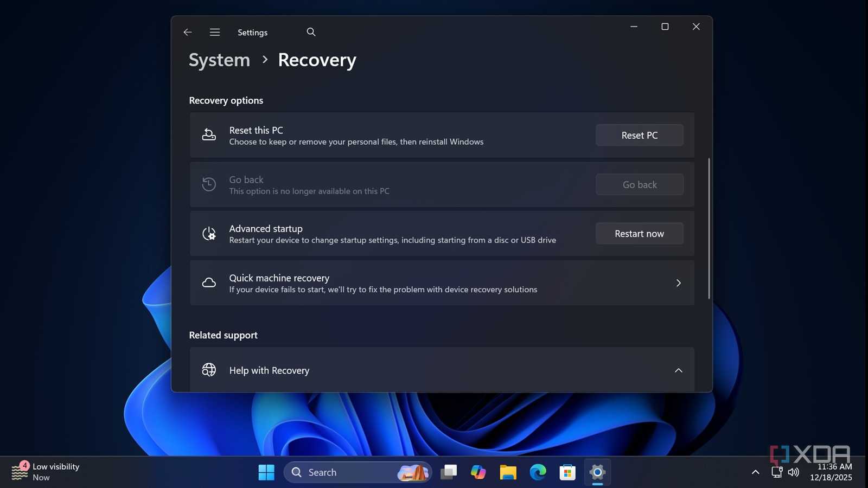Click the Settings page vertical scrollbar

tap(709, 228)
